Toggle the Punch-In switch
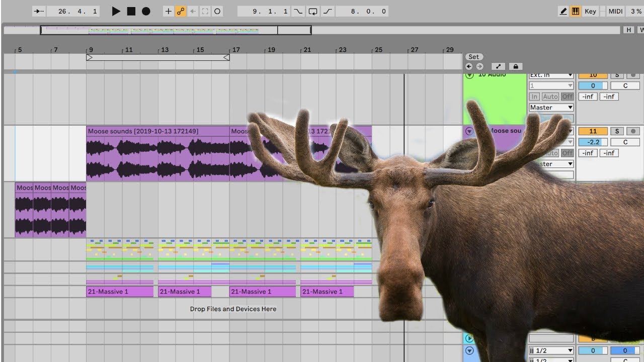 tap(298, 11)
